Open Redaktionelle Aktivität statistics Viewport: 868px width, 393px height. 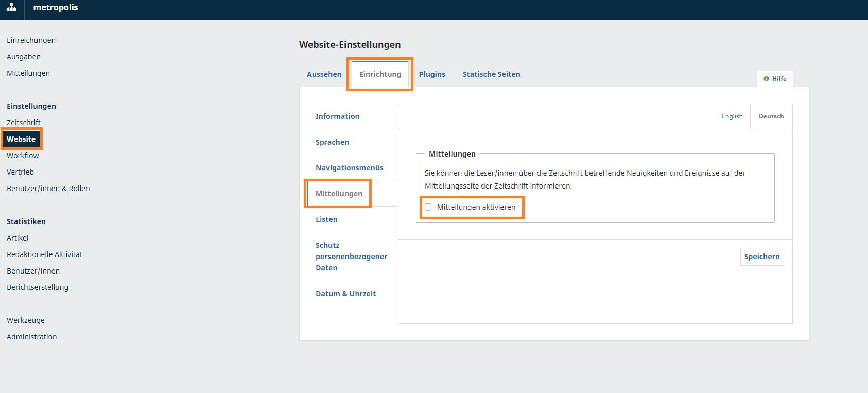coord(44,254)
